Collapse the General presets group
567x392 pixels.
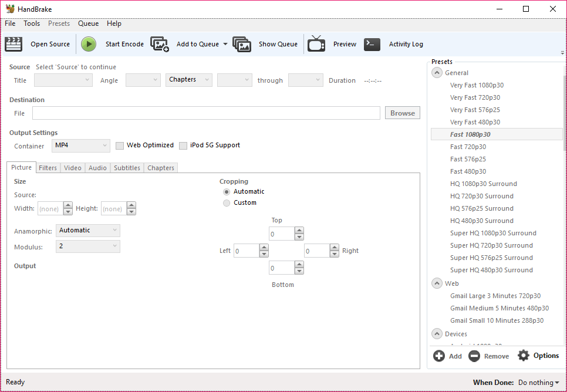pyautogui.click(x=437, y=73)
